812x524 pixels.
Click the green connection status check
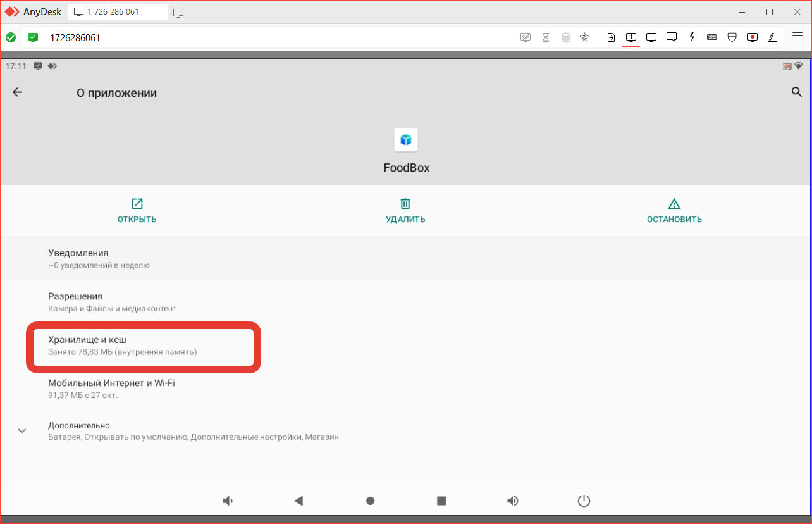[11, 37]
